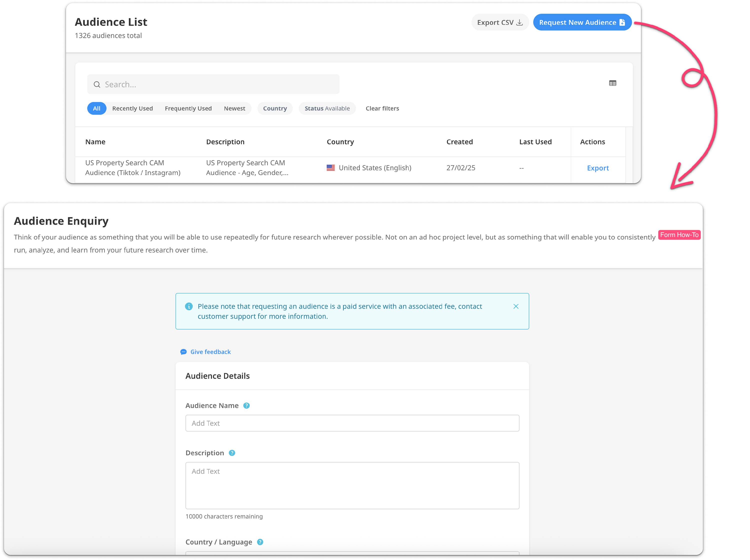Focus the Description text area
The width and height of the screenshot is (750, 560).
tap(352, 485)
